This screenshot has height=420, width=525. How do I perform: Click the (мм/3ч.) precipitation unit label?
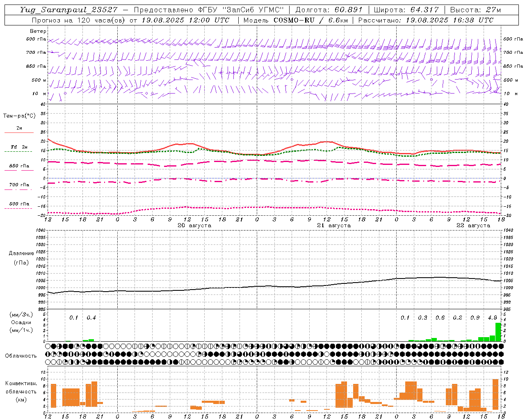21,315
